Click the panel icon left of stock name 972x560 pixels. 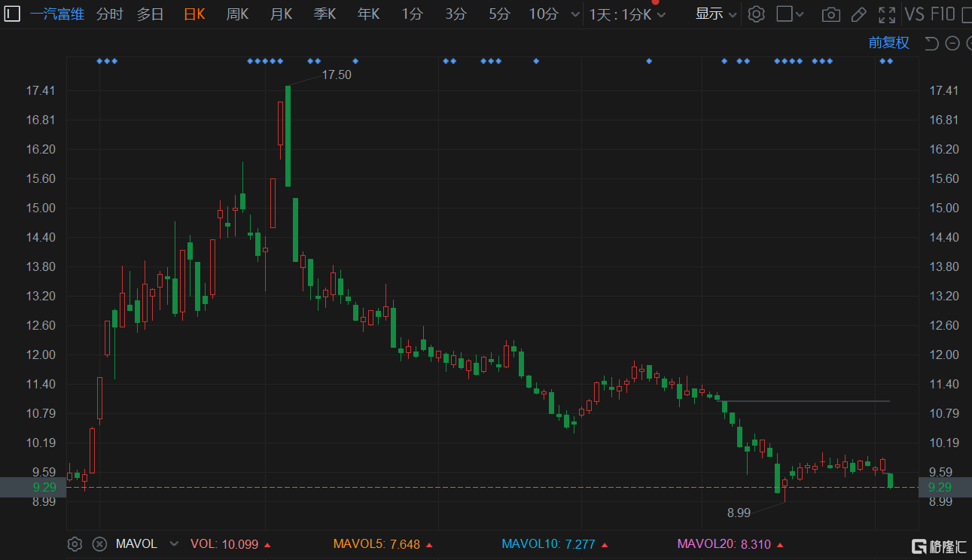(12, 14)
